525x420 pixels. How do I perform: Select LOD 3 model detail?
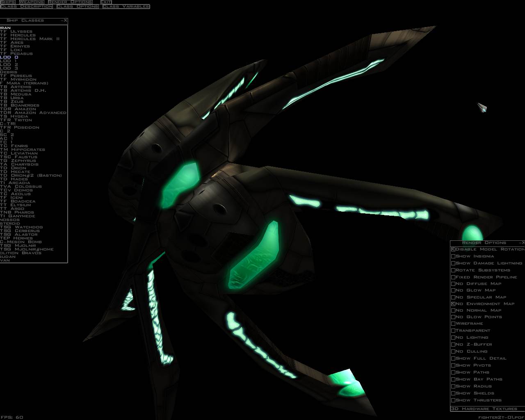click(x=9, y=68)
